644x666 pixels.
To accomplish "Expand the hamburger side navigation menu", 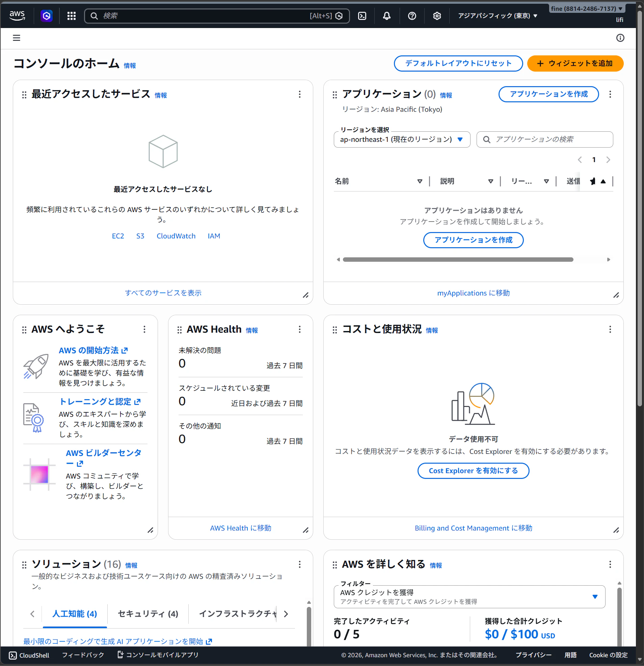I will 17,38.
